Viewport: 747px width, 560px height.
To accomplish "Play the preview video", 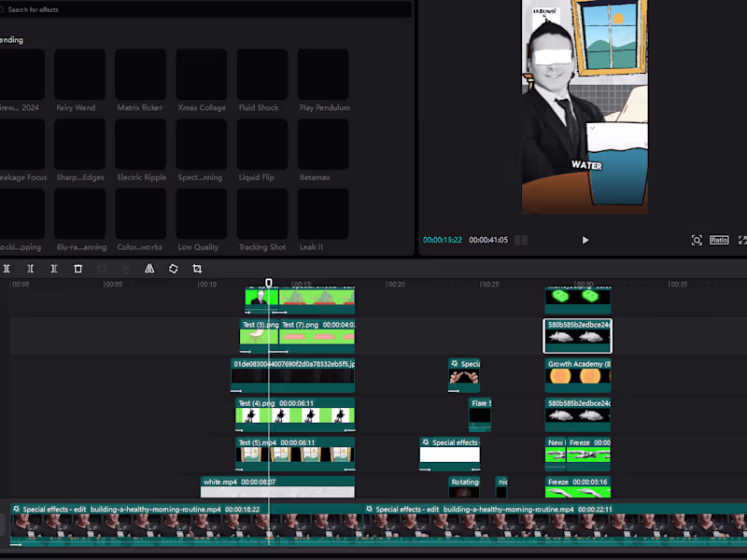I will point(585,240).
